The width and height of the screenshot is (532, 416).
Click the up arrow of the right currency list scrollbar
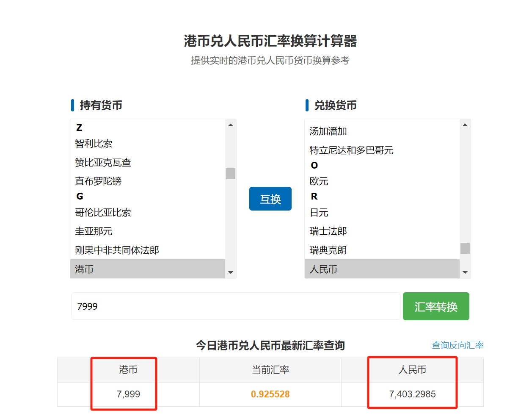pos(465,125)
